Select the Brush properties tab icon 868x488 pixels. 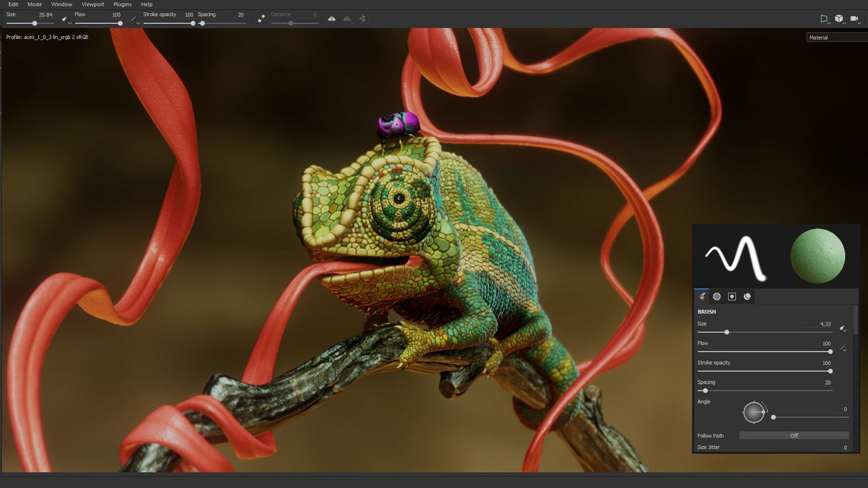point(702,296)
